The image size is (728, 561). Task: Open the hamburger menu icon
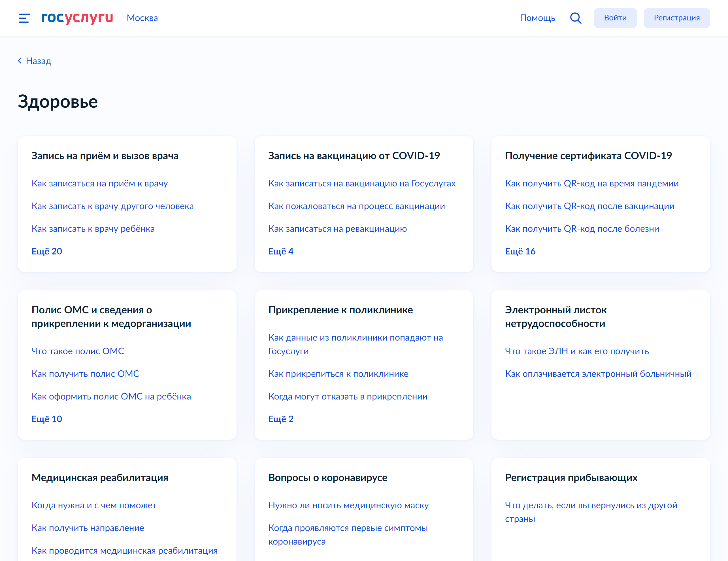point(24,18)
